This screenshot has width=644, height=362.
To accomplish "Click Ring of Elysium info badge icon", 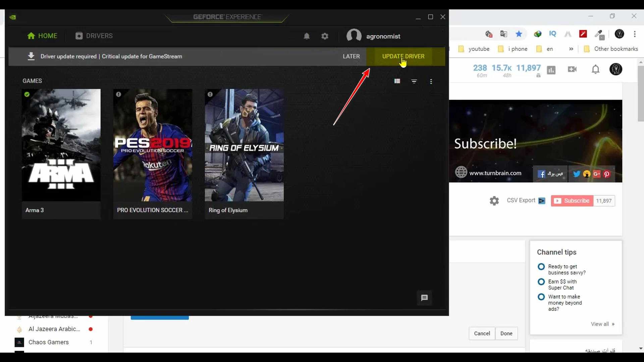I will click(x=210, y=94).
